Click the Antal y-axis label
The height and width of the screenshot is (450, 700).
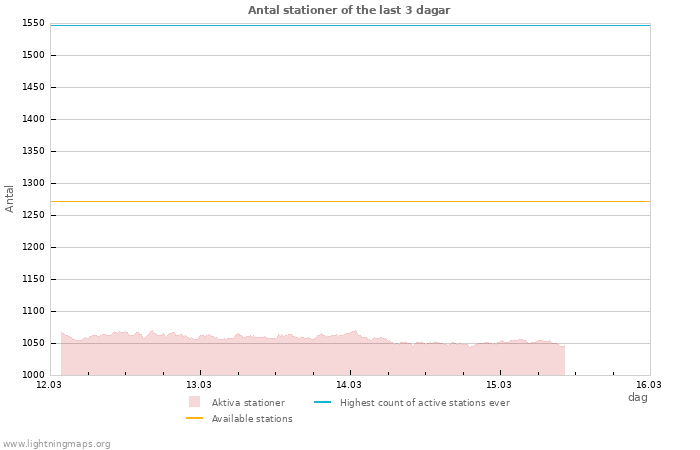coord(10,198)
